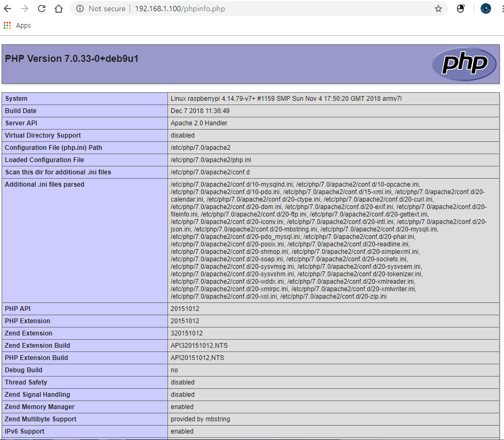Click the Build Date label
Viewport: 504px width, 440px height.
point(21,111)
